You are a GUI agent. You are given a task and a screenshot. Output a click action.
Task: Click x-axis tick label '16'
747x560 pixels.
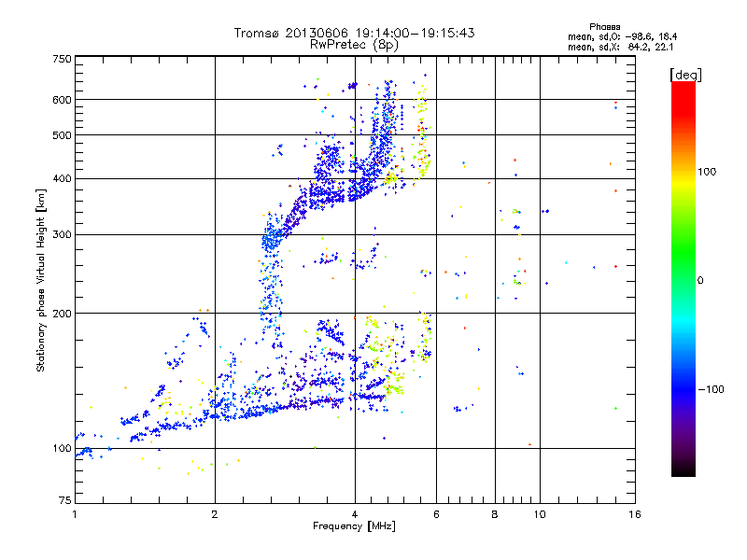pyautogui.click(x=635, y=514)
